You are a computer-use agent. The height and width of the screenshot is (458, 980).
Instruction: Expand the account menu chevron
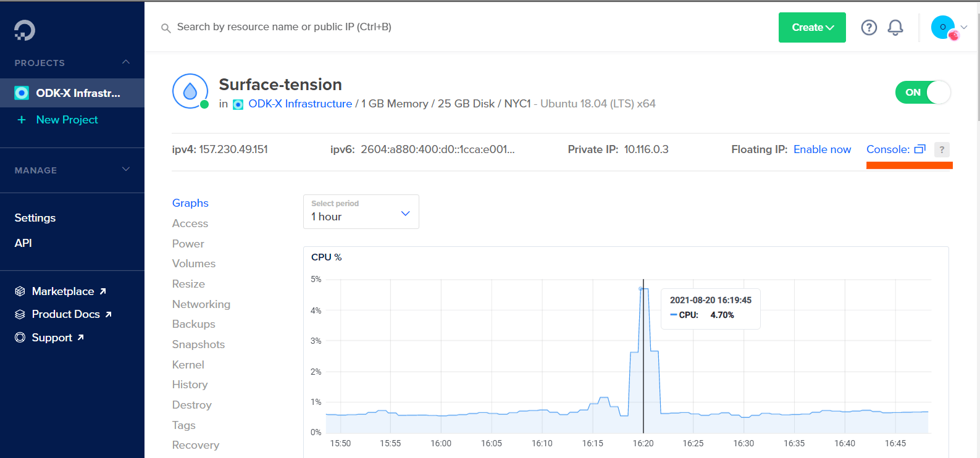click(x=964, y=27)
